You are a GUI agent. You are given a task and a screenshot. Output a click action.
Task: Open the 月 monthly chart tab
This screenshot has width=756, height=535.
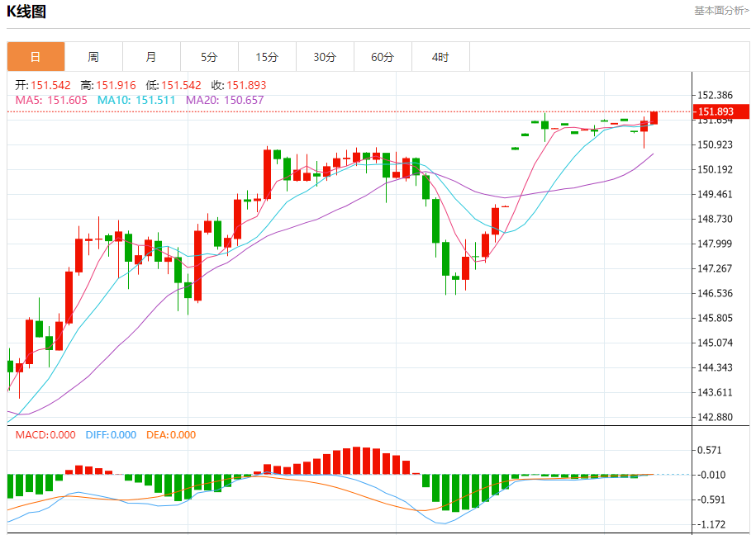click(x=151, y=57)
